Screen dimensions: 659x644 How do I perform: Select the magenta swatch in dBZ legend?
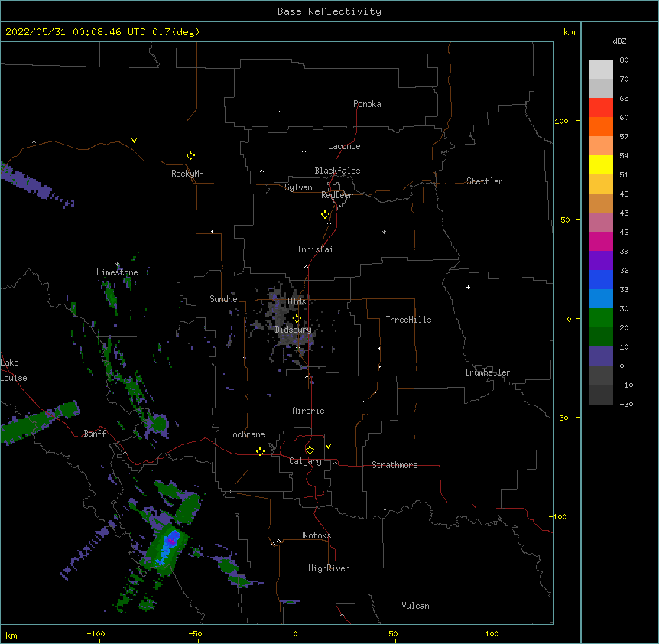601,241
